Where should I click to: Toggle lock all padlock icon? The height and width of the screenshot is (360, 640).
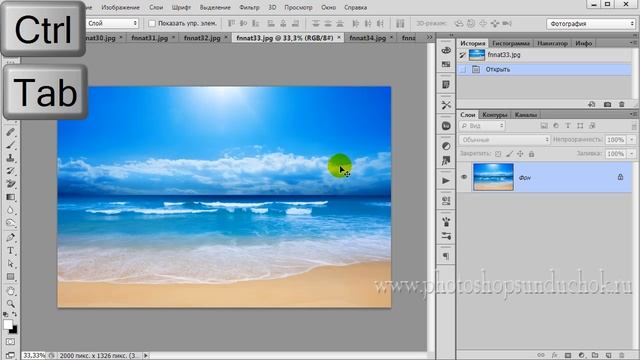531,154
